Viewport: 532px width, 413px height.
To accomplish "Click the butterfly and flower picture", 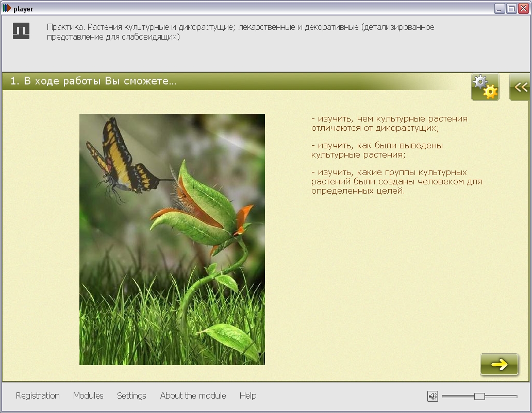I will [x=172, y=239].
